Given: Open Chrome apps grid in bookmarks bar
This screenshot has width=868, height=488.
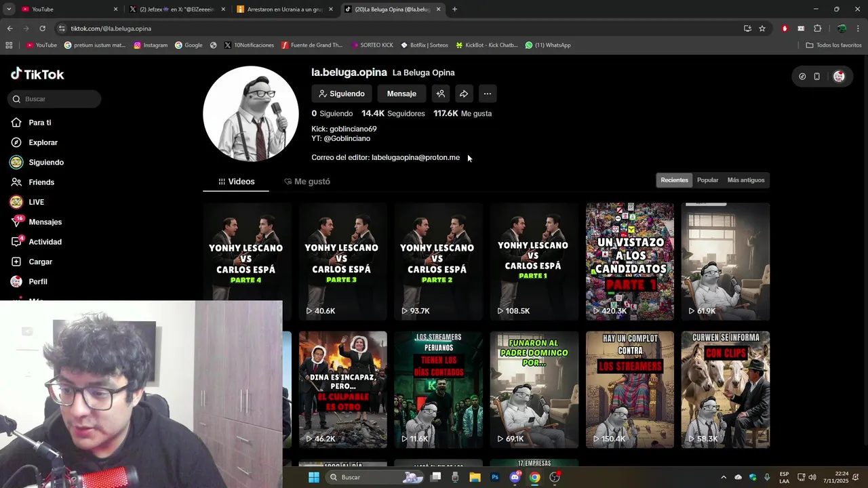Looking at the screenshot, I should click(9, 45).
